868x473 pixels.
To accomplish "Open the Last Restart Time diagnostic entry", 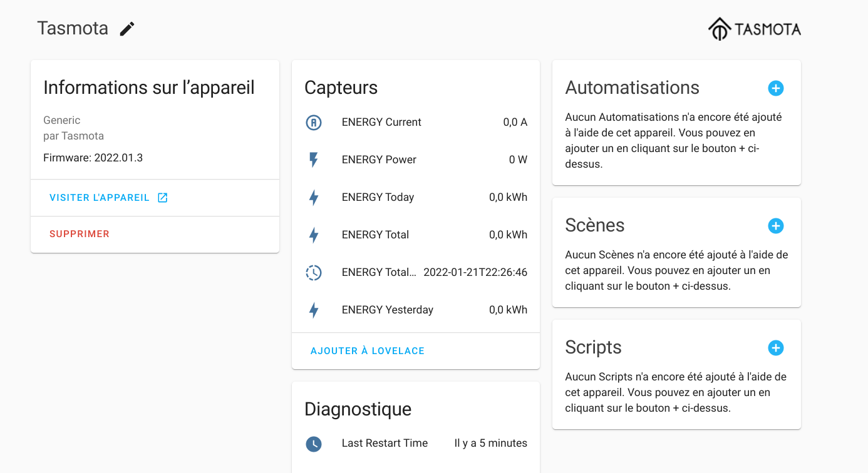I will (x=416, y=443).
